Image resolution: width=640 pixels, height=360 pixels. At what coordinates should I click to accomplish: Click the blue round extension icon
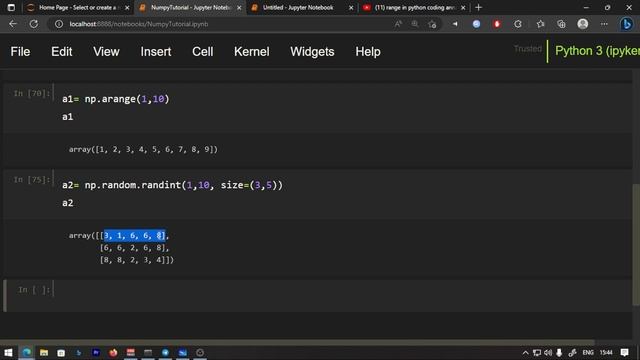point(476,24)
